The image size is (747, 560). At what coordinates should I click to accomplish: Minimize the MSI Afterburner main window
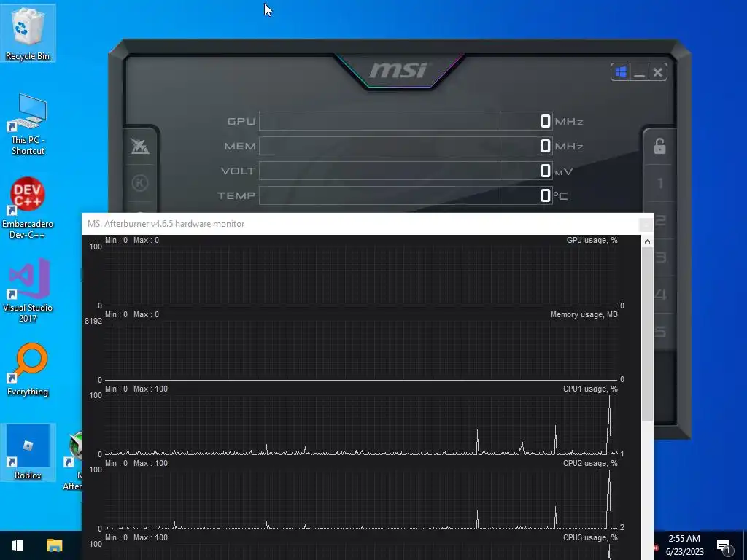pyautogui.click(x=639, y=72)
